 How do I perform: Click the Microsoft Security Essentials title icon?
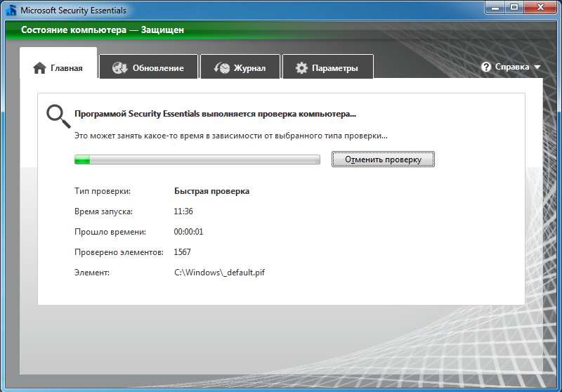point(11,10)
